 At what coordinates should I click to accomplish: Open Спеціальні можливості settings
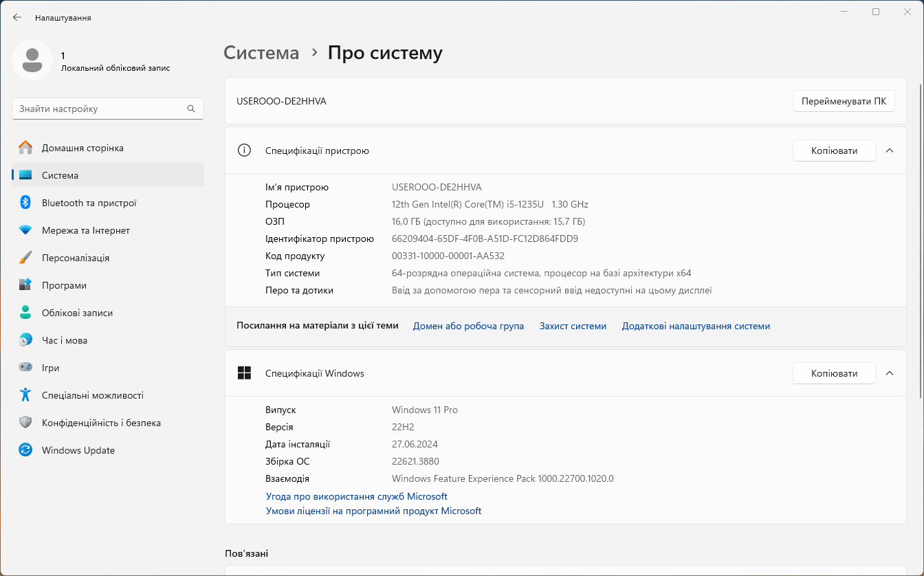click(108, 395)
